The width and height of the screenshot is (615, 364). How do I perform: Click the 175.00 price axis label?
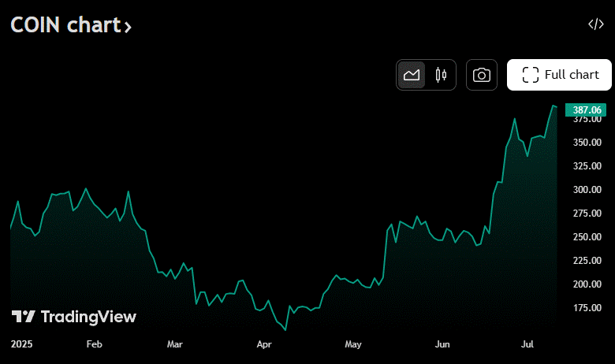pos(587,307)
